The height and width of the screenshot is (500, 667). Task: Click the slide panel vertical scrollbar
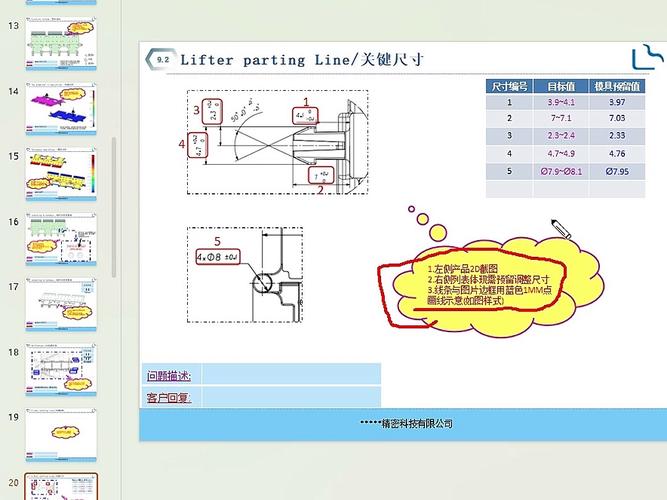(114, 207)
